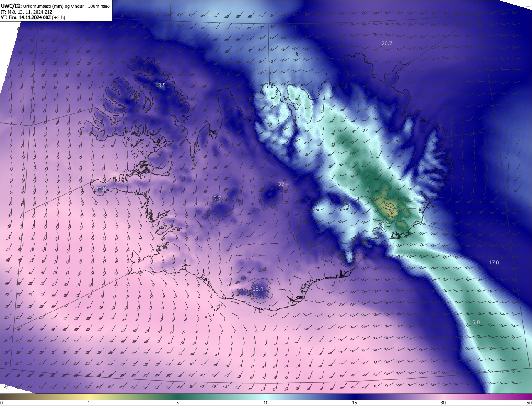Click the 50 tick on color scale
Screen dimensions: 532x406
tap(529, 403)
